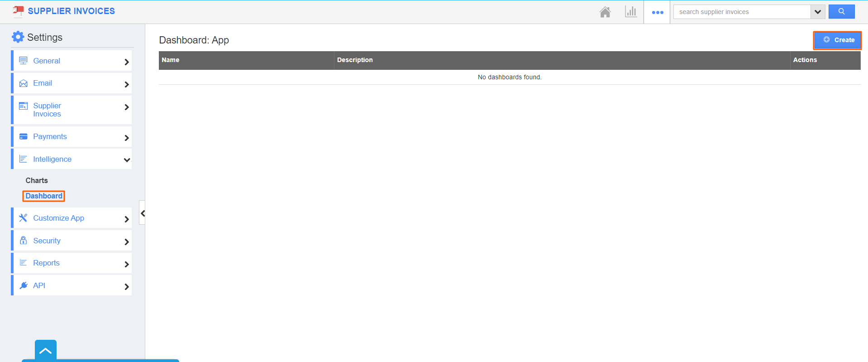
Task: Click the Payments card icon
Action: point(23,136)
